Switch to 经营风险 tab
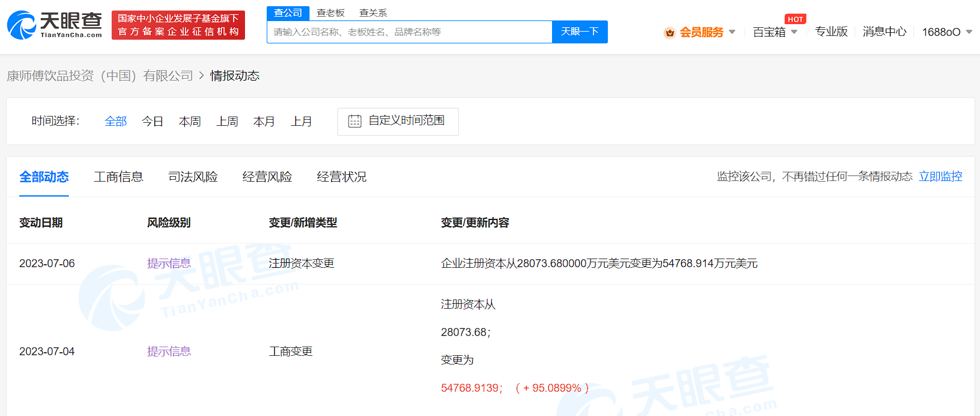 click(267, 177)
